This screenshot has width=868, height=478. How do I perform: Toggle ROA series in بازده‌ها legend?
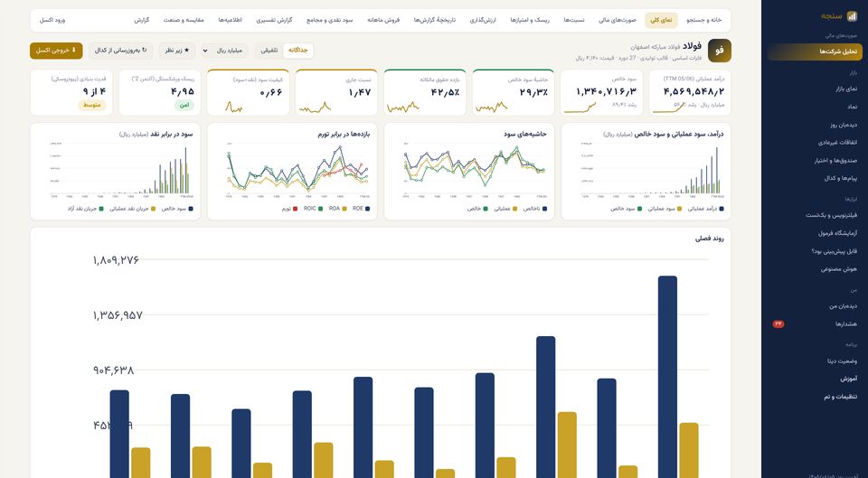point(337,209)
